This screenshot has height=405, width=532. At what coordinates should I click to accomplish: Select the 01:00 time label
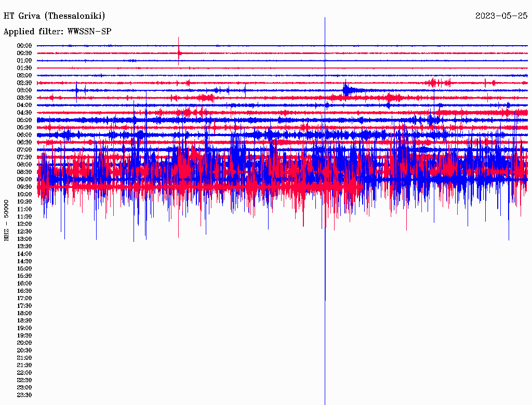(24, 60)
